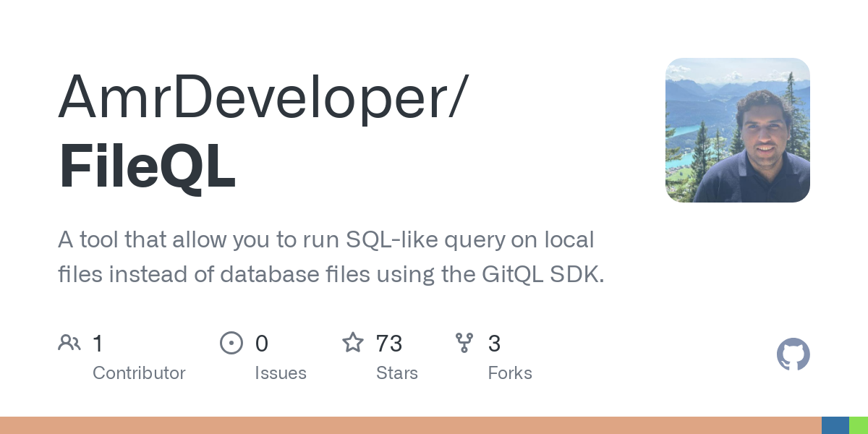Screen dimensions: 868x434
Task: Click the GitHub octocat logo
Action: [x=793, y=354]
